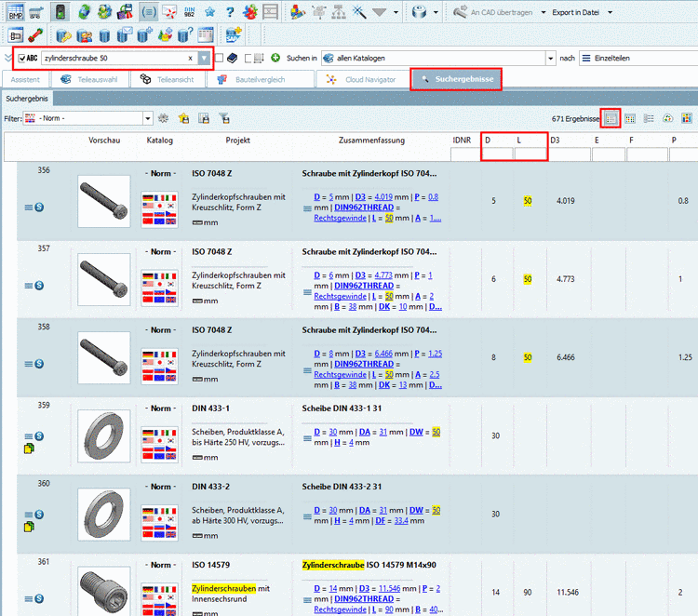Expand the double chevron beside search bar
The height and width of the screenshot is (616, 698).
7,58
